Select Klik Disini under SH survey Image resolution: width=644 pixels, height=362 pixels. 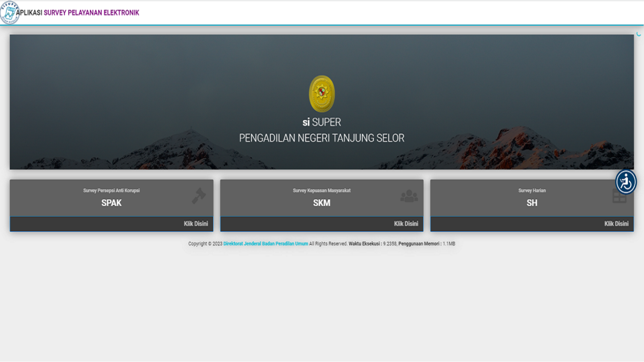(616, 224)
